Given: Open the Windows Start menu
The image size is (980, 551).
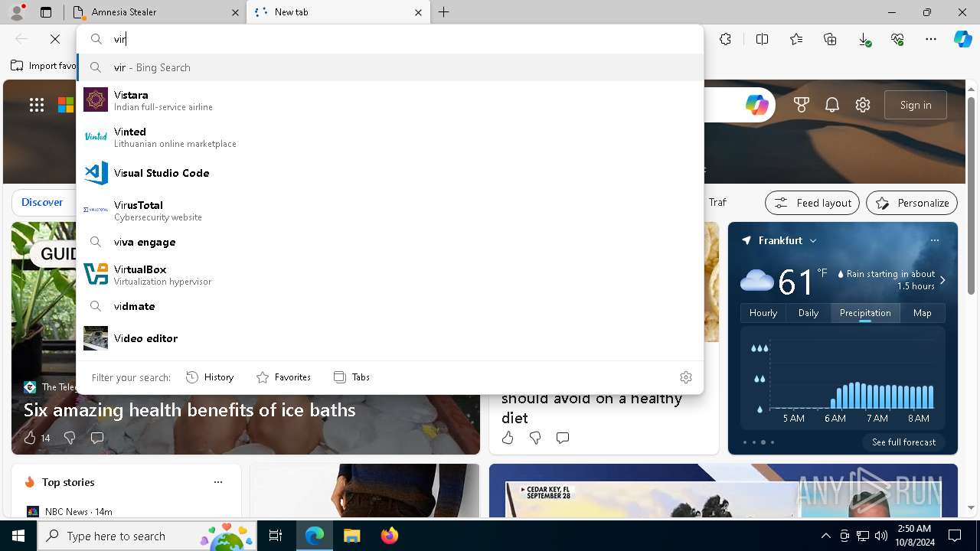Looking at the screenshot, I should coord(18,536).
